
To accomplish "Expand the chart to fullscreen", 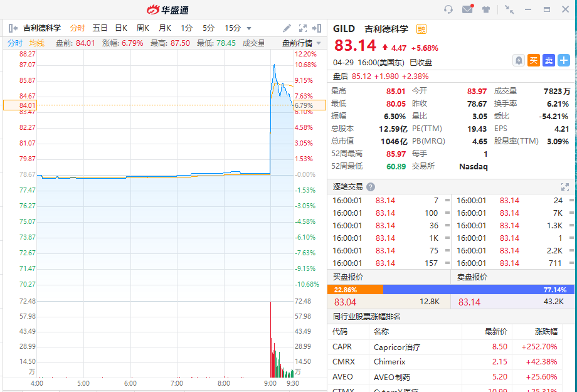I will point(302,28).
